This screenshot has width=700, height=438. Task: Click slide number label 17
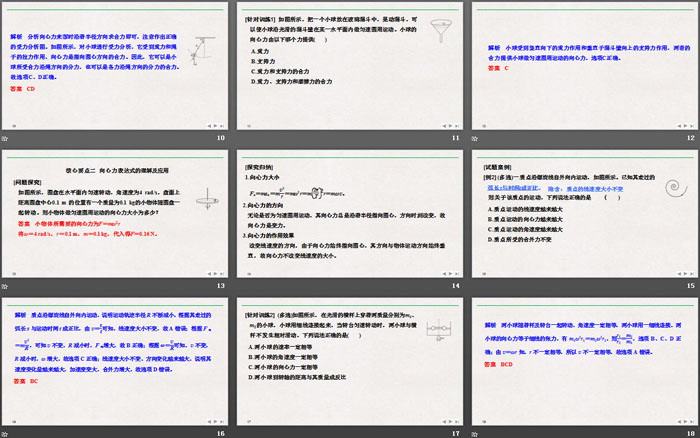[x=456, y=434]
